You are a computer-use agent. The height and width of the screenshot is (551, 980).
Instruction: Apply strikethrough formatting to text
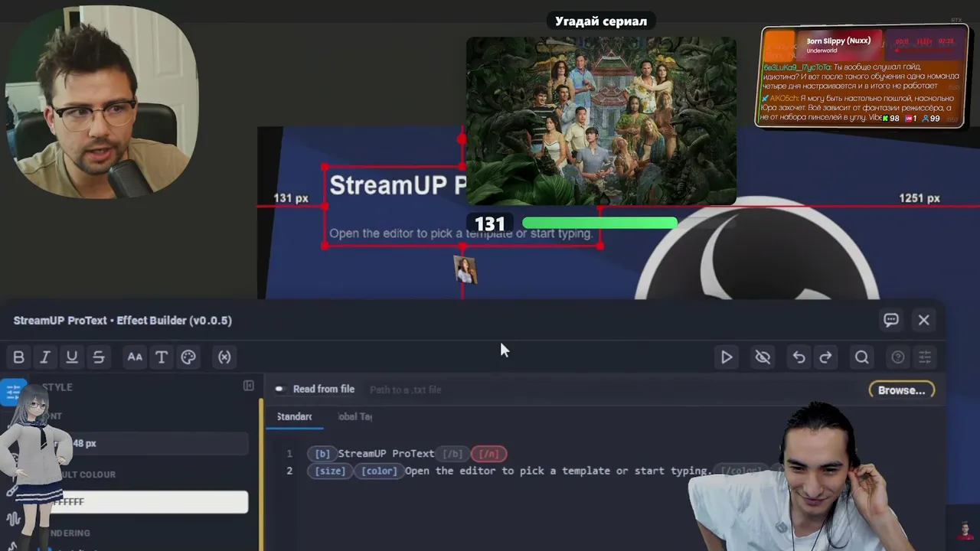pyautogui.click(x=99, y=357)
